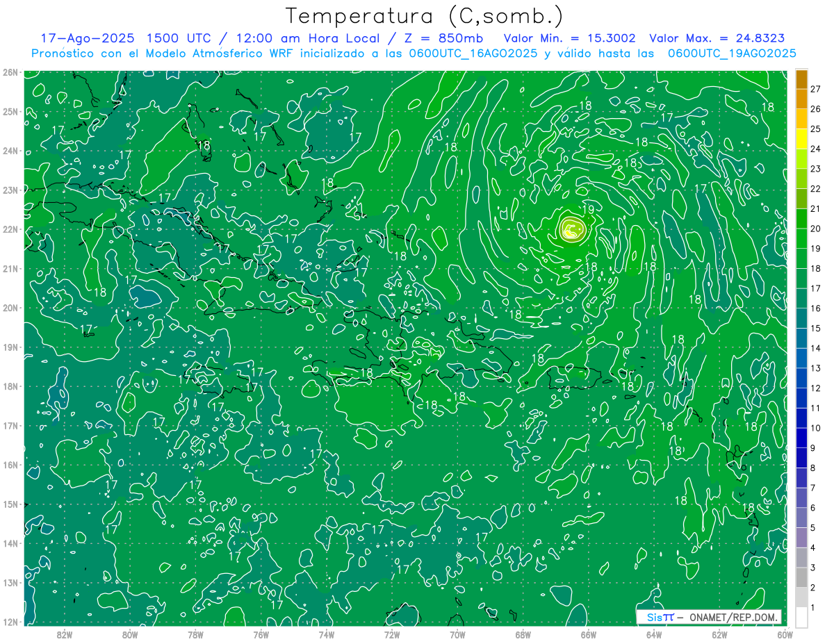Click the "80W" longitude tick label
834x644 pixels.
[130, 634]
